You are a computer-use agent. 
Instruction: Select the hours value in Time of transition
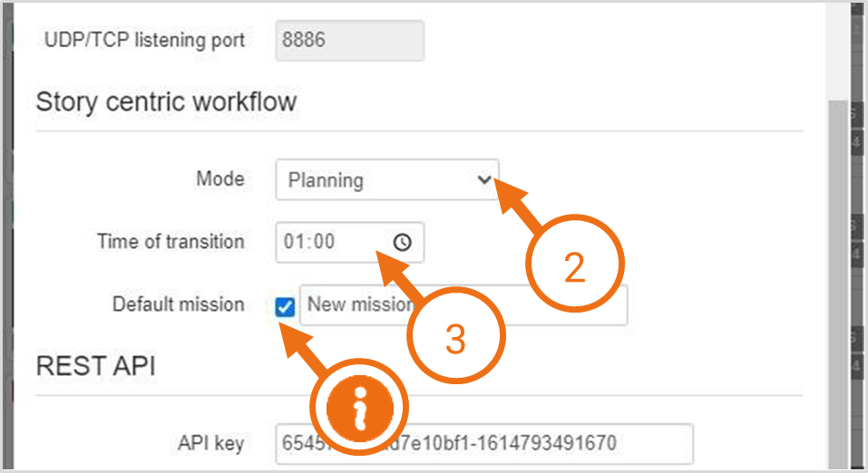click(295, 242)
